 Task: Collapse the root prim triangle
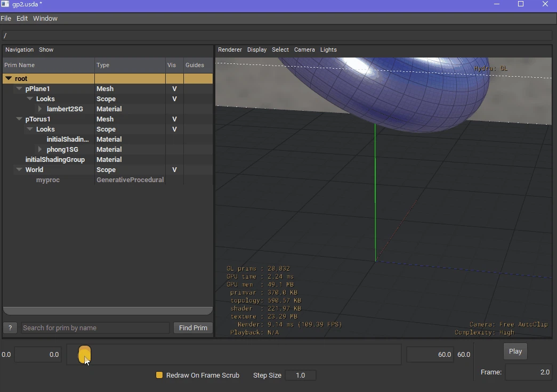pos(9,78)
